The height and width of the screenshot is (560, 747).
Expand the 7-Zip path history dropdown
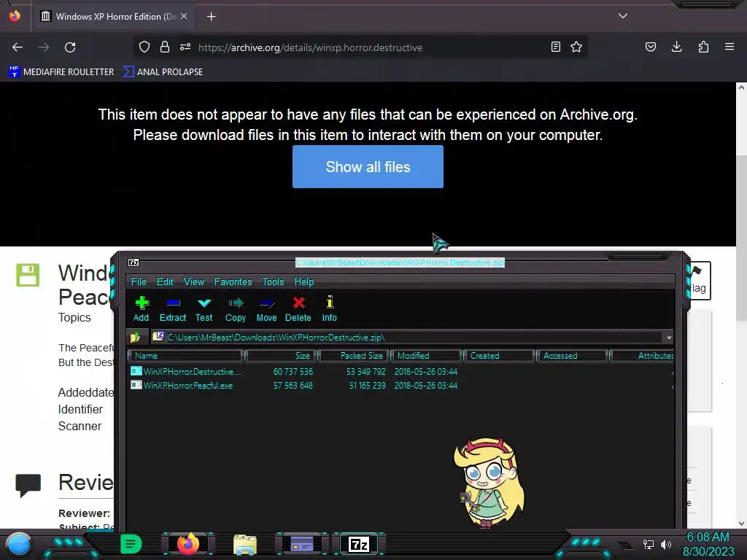[669, 338]
